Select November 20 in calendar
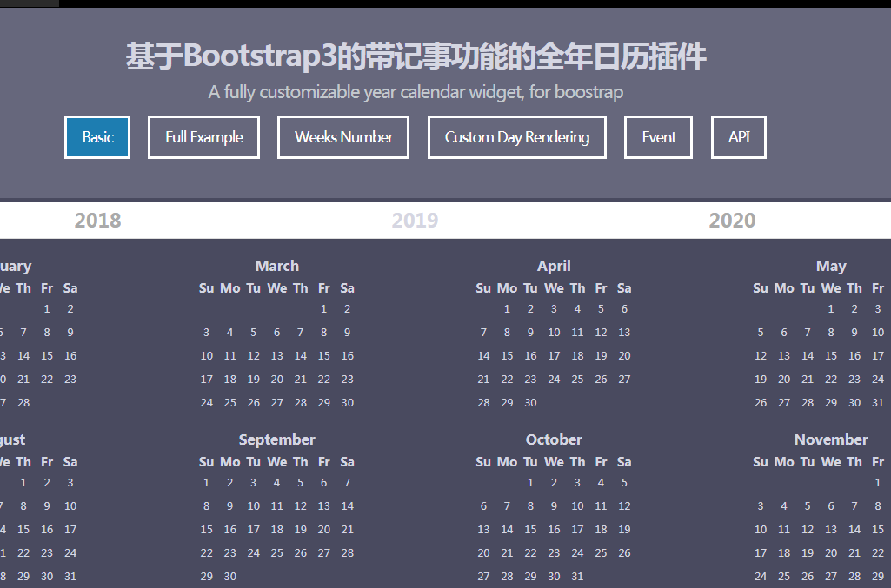This screenshot has height=588, width=891. coord(831,552)
